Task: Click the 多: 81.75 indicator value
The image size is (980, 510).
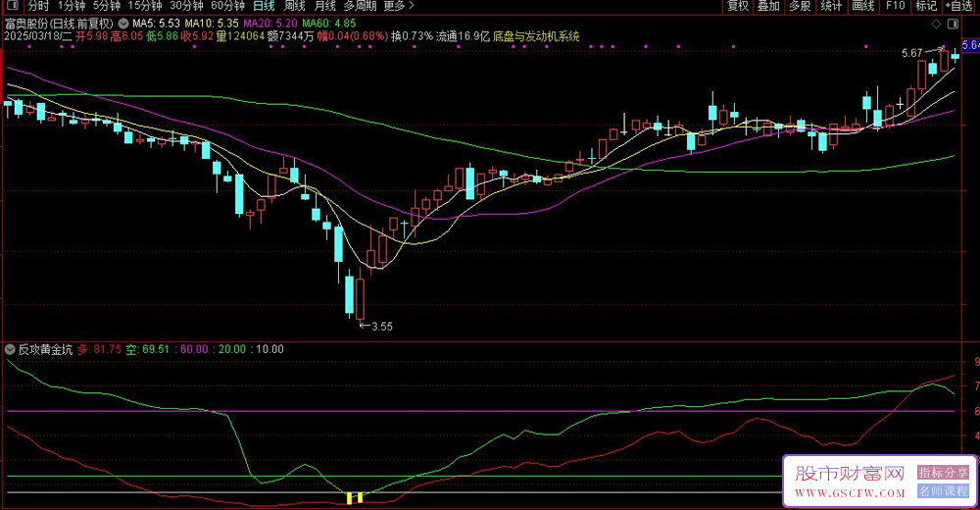Action: 99,349
